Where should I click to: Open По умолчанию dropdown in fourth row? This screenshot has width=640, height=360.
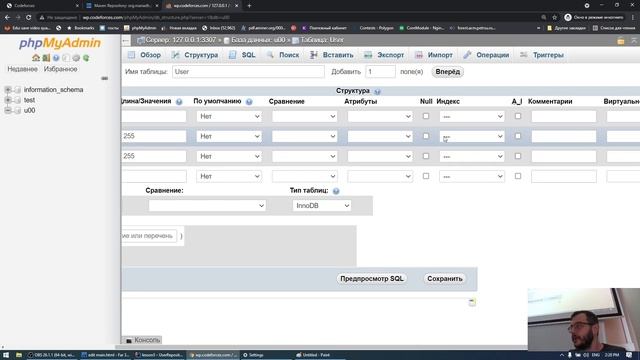point(229,176)
